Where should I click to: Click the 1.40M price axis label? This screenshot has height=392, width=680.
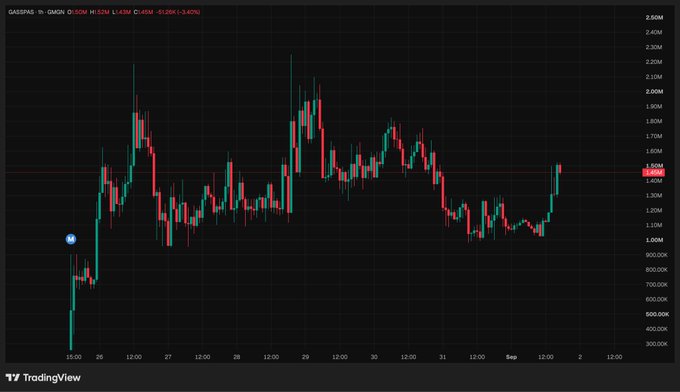point(654,180)
